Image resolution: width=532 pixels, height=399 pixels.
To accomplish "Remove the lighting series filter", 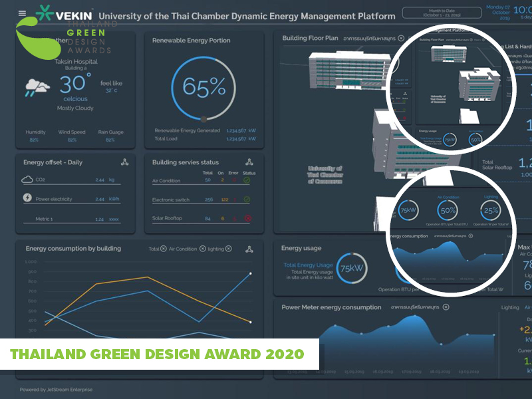I will 229,249.
